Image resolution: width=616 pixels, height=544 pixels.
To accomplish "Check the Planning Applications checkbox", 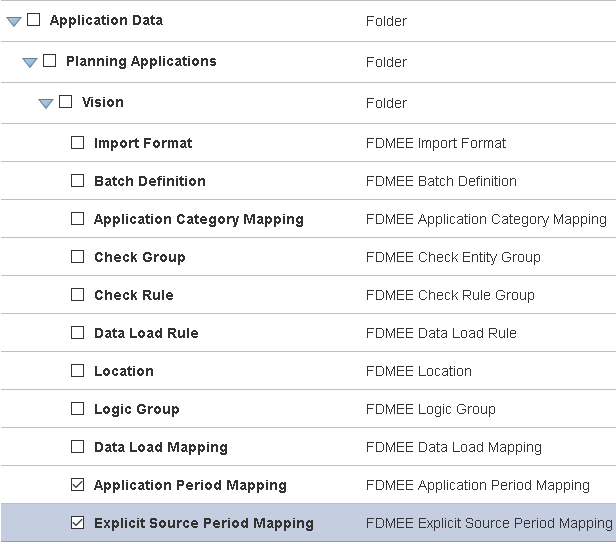I will point(50,61).
